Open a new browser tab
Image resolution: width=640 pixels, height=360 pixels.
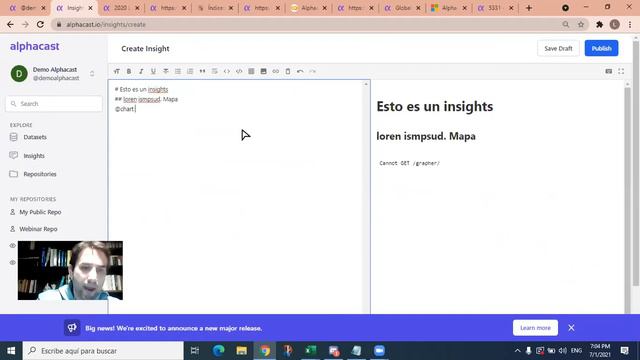(529, 8)
